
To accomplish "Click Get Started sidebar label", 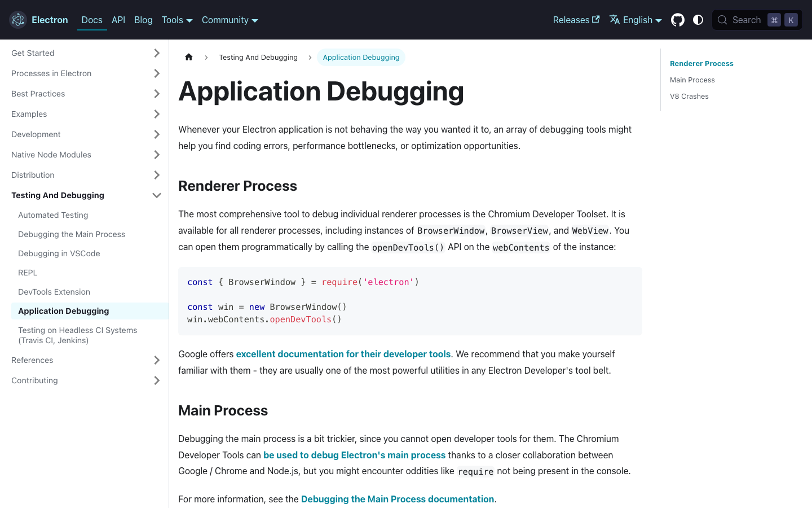I will click(x=33, y=53).
